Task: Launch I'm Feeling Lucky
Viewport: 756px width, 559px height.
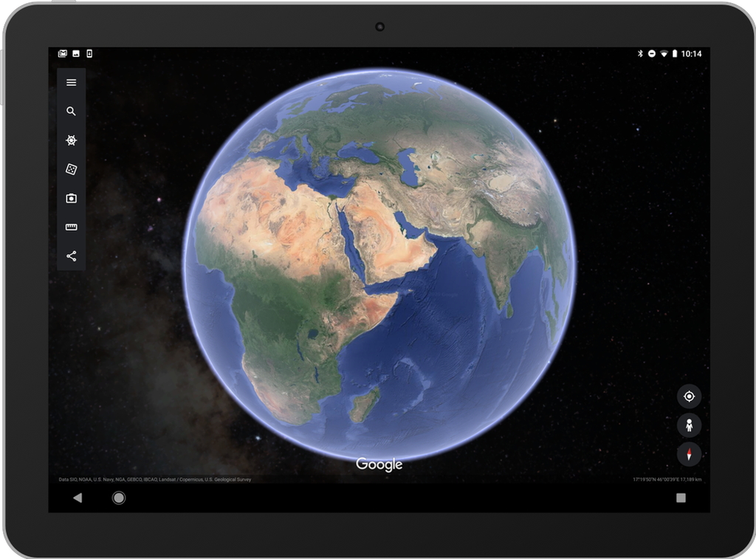Action: (x=72, y=169)
